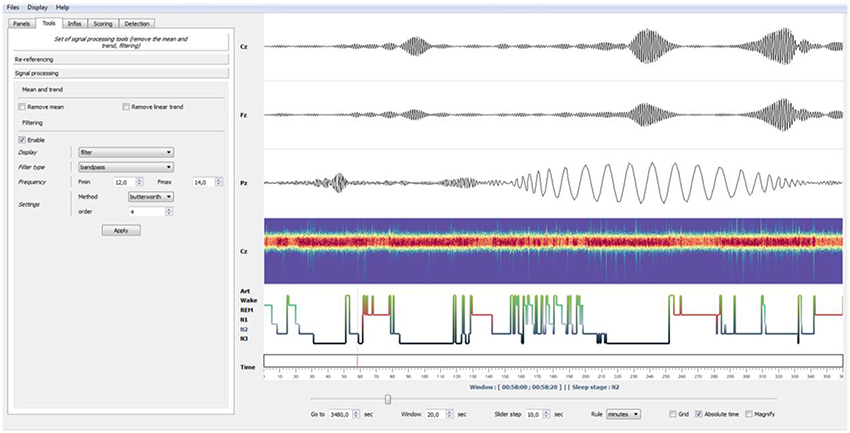Click the Cz EEG signal trace
This screenshot has height=433, width=850.
[553, 47]
